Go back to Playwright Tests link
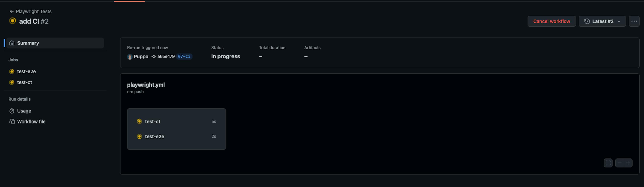The width and height of the screenshot is (644, 187). (x=34, y=12)
